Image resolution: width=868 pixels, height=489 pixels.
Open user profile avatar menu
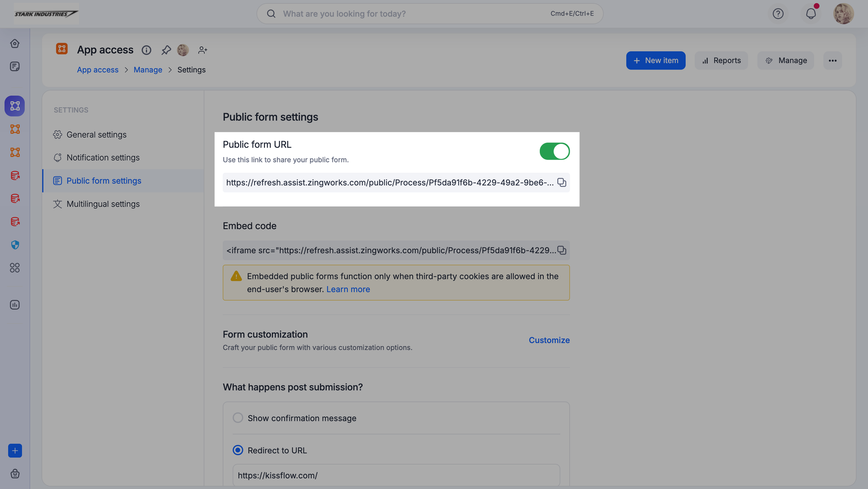pos(843,14)
